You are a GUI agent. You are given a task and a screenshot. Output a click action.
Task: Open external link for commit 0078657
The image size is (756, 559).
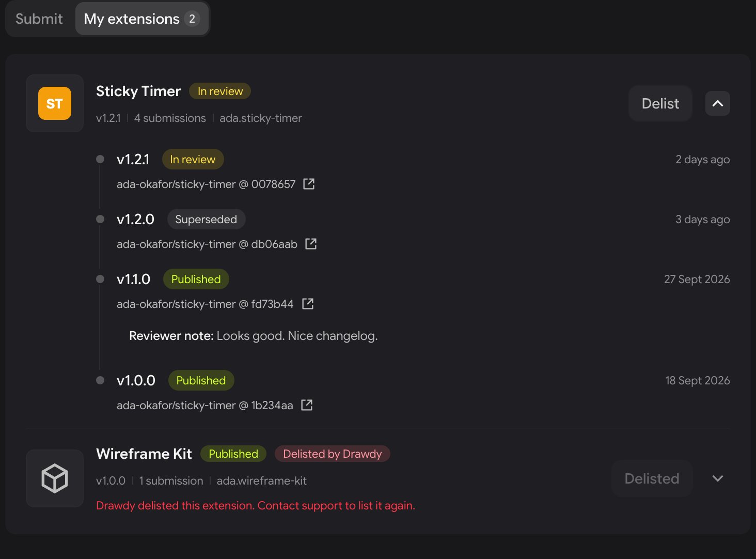click(309, 184)
